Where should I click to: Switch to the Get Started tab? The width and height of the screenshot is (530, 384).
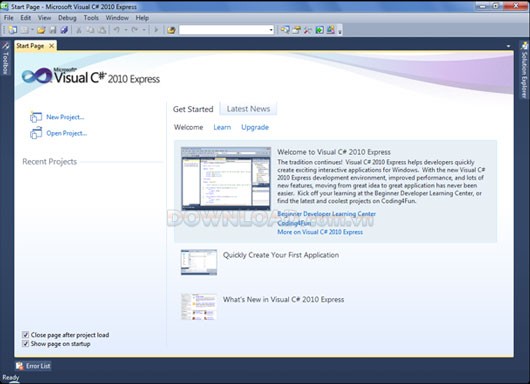[x=193, y=109]
